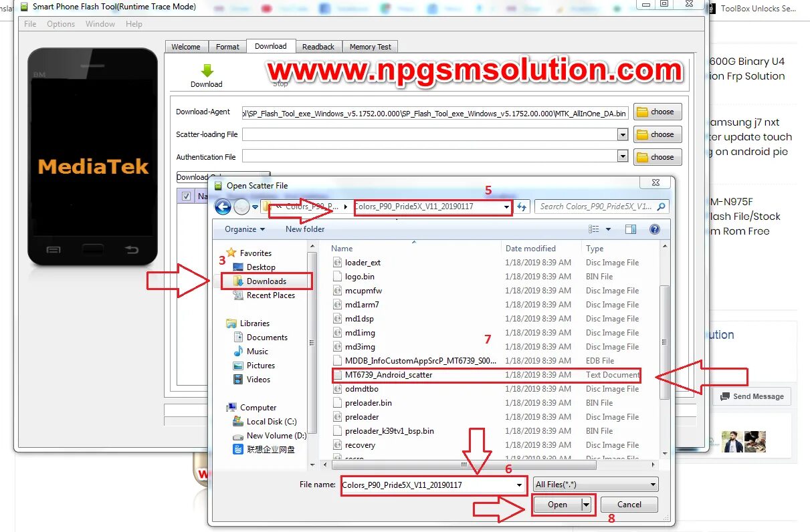This screenshot has height=532, width=810.
Task: Open the Scatter-loading File dropdown arrow
Action: tap(623, 134)
